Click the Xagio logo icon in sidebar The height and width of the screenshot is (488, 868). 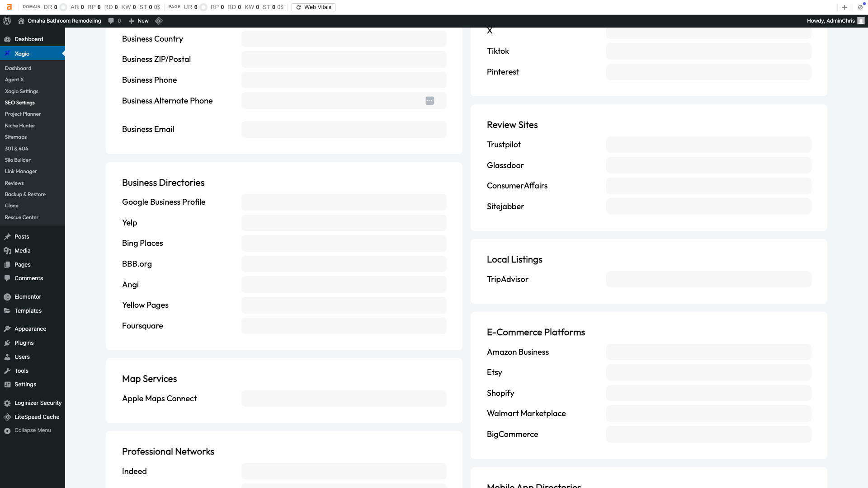[7, 54]
